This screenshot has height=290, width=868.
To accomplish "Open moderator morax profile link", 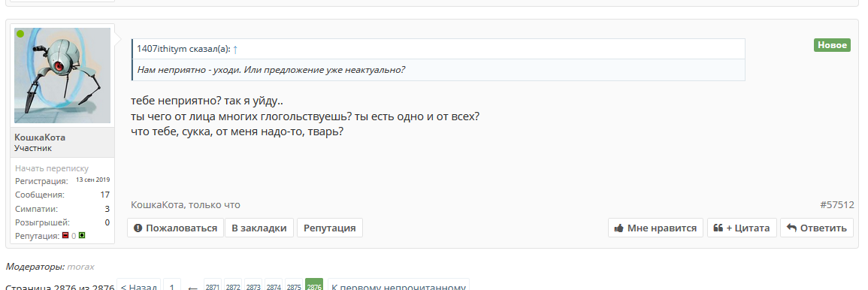I will coord(80,267).
